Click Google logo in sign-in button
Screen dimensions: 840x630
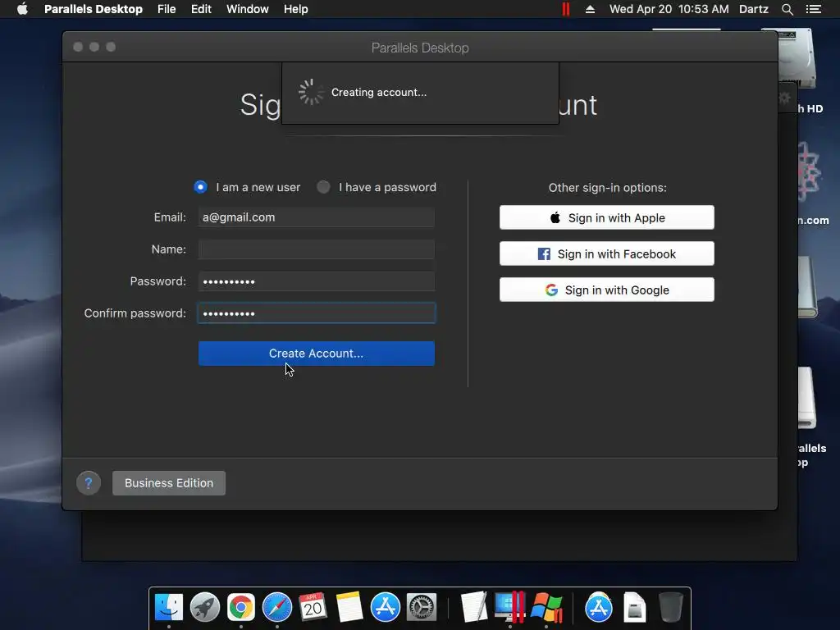click(551, 290)
